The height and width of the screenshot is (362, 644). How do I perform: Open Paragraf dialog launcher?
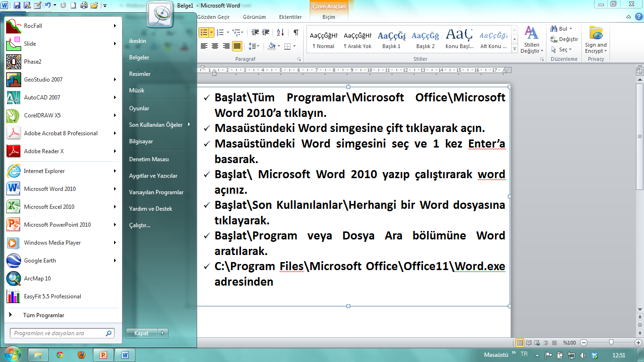point(299,59)
